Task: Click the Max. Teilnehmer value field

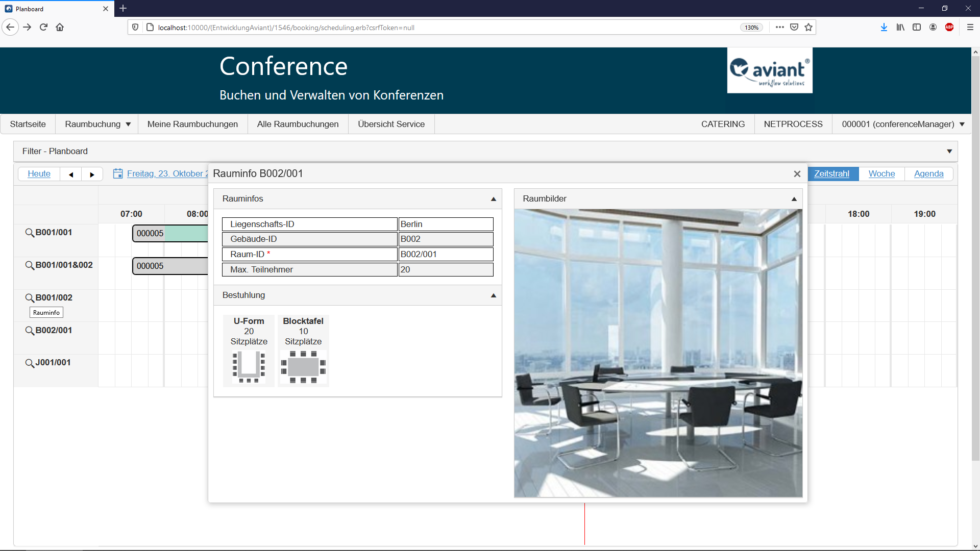Action: 445,269
